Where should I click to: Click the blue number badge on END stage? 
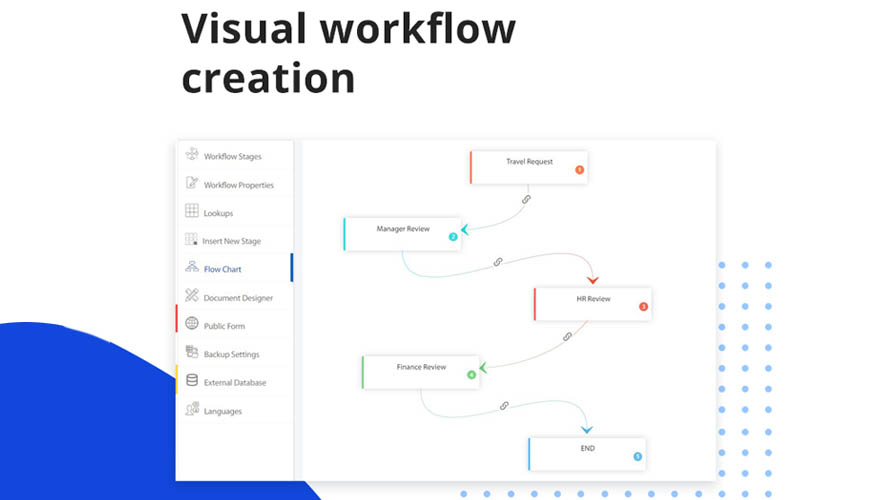click(637, 456)
